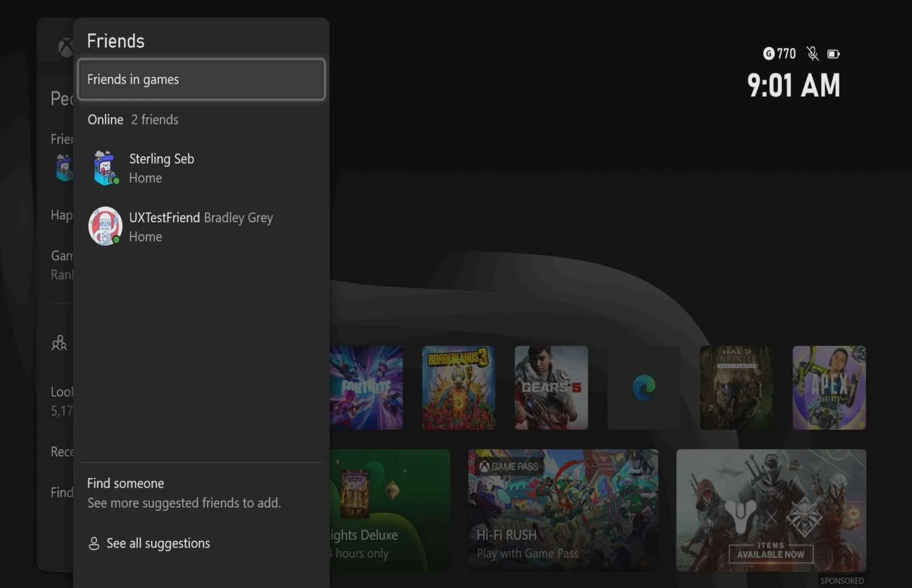This screenshot has height=588, width=912.
Task: Open the Halo Infinite tile
Action: (x=736, y=388)
